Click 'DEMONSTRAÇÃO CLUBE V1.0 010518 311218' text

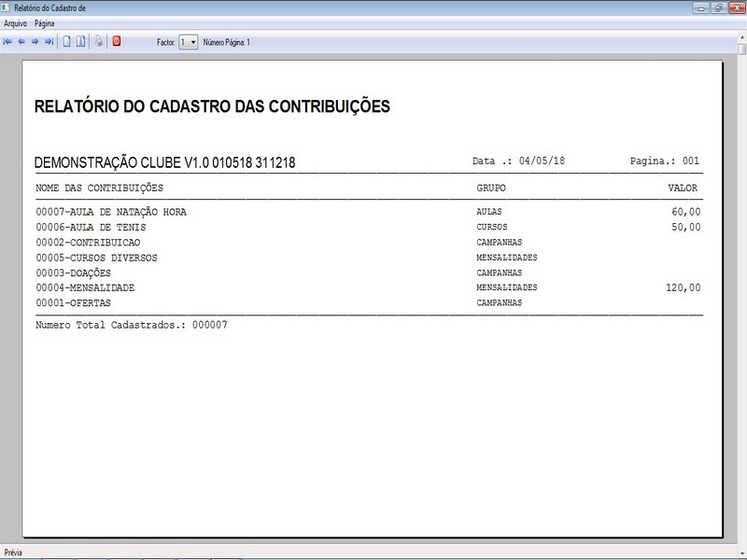pyautogui.click(x=165, y=162)
